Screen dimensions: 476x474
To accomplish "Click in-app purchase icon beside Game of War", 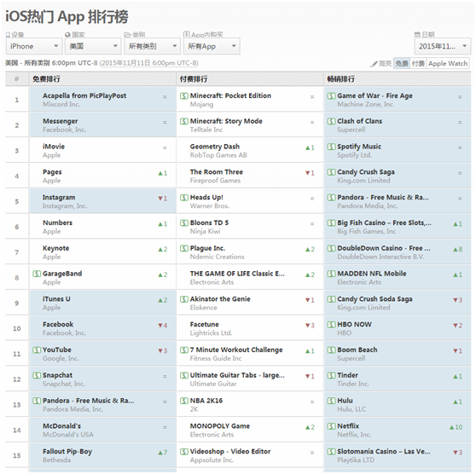I will 331,95.
